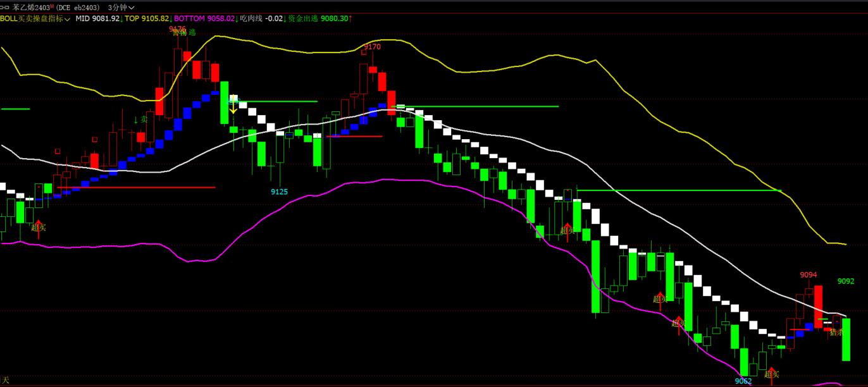Click the 9094 red price label
Image resolution: width=868 pixels, height=387 pixels.
point(809,274)
